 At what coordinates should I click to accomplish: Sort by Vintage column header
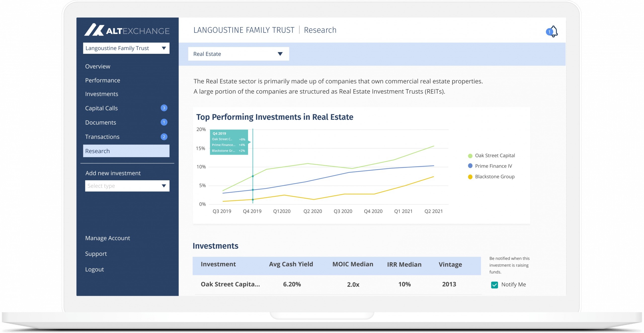click(x=450, y=265)
